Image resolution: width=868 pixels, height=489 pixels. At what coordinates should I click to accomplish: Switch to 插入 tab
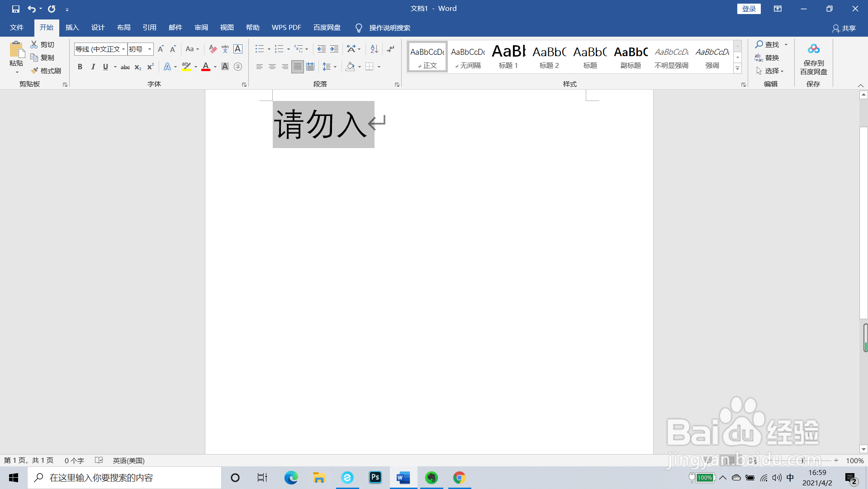coord(72,28)
